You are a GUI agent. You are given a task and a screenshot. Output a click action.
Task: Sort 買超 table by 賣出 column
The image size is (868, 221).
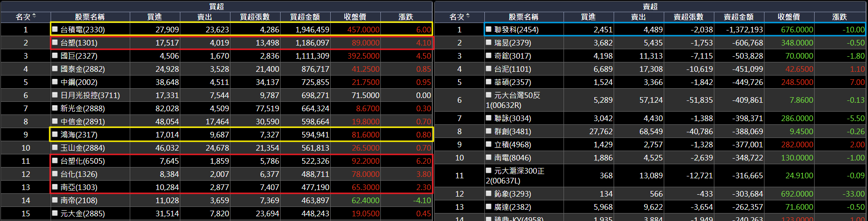(205, 17)
